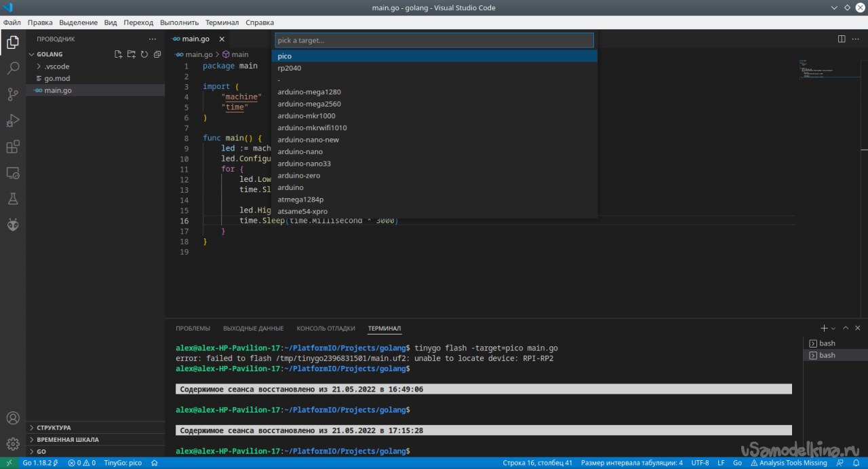Change the Go language mode in status bar
The image size is (868, 469).
(x=737, y=463)
